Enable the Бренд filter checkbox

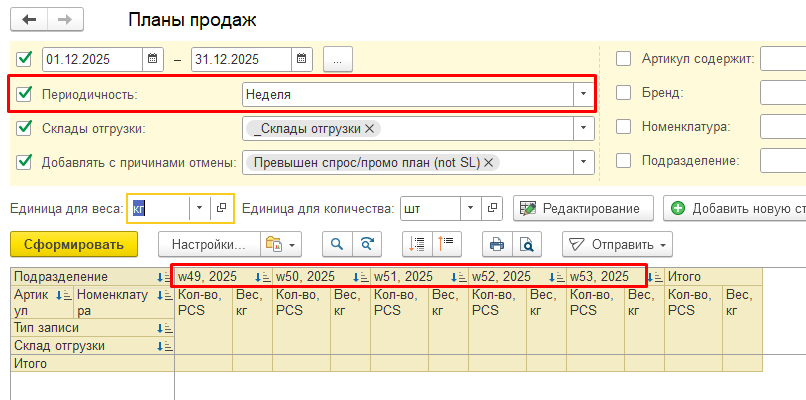click(x=624, y=93)
